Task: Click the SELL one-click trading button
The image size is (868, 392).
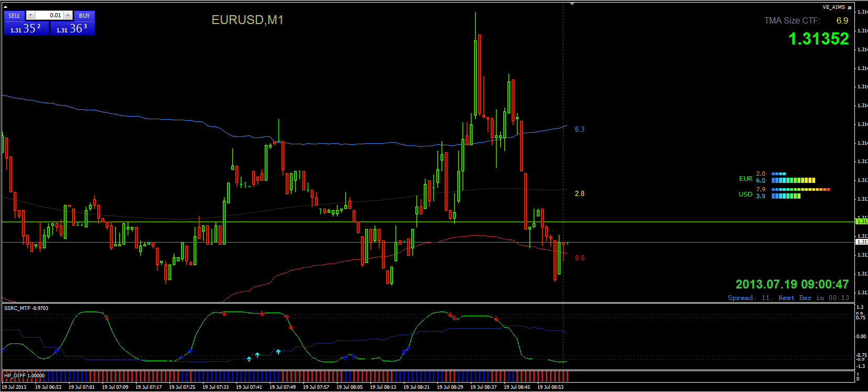Action: [x=15, y=16]
